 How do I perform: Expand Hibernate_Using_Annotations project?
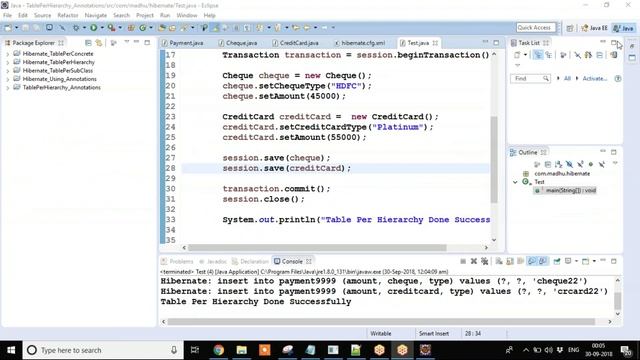7,79
